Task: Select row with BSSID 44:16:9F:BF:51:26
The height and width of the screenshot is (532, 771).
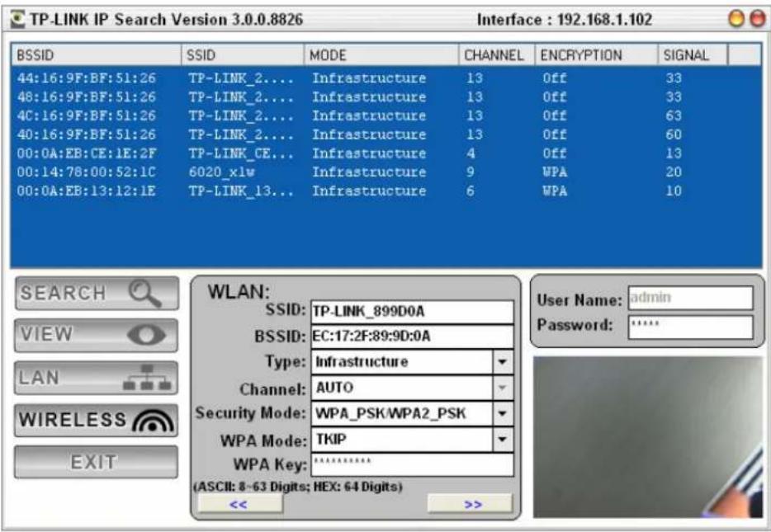Action: (x=386, y=78)
